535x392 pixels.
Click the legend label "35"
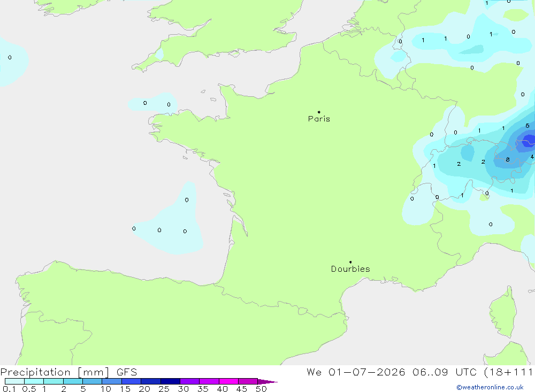pyautogui.click(x=203, y=389)
